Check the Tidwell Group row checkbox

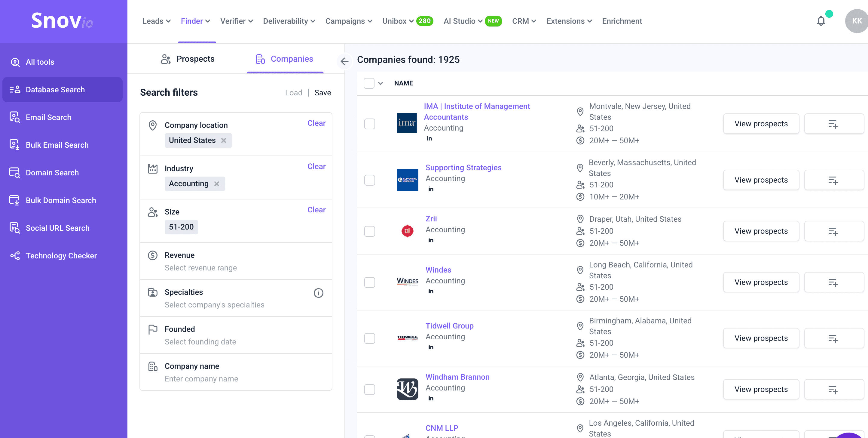pyautogui.click(x=370, y=338)
